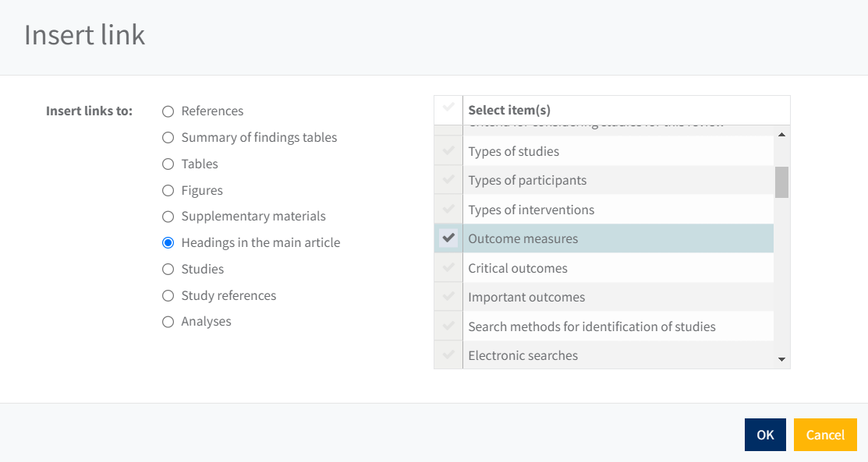Uncheck the Outcome measures checkmark
Viewport: 868px width, 462px height.
448,238
